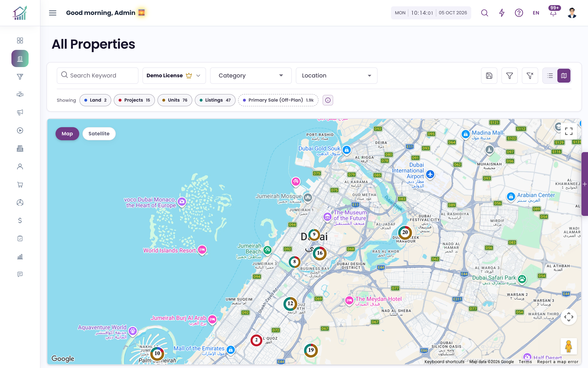Open the Location dropdown
The width and height of the screenshot is (588, 368).
[x=336, y=76]
